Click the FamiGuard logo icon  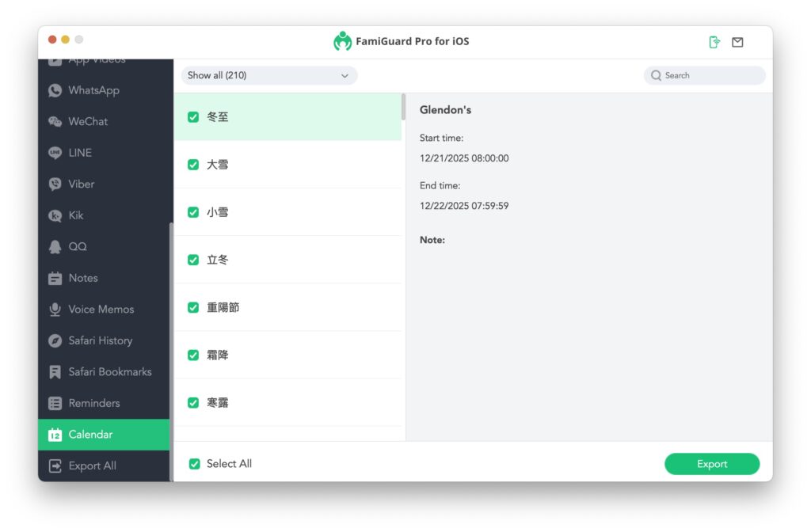pyautogui.click(x=342, y=41)
